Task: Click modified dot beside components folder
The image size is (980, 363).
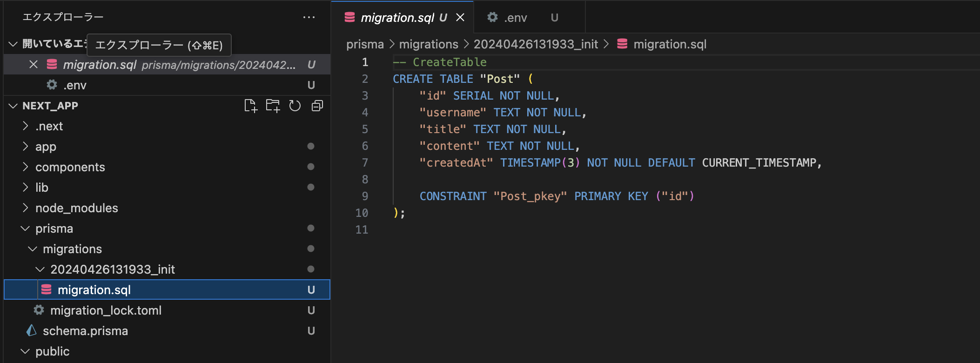Action: click(311, 167)
